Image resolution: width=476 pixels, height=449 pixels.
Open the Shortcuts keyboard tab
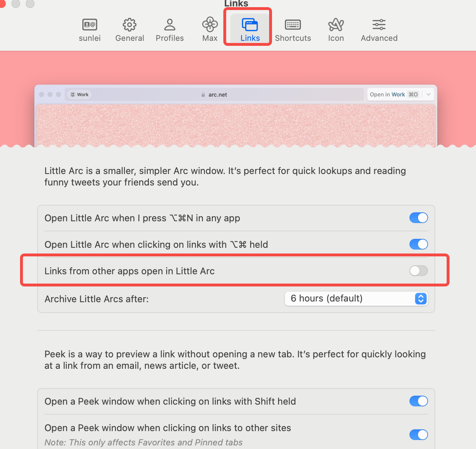293,30
